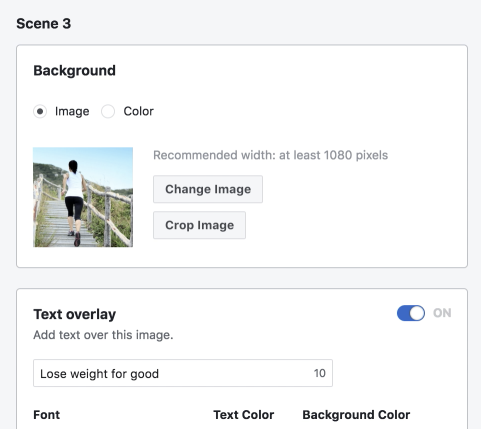Click the remaining character count 10
The width and height of the screenshot is (481, 429).
319,373
